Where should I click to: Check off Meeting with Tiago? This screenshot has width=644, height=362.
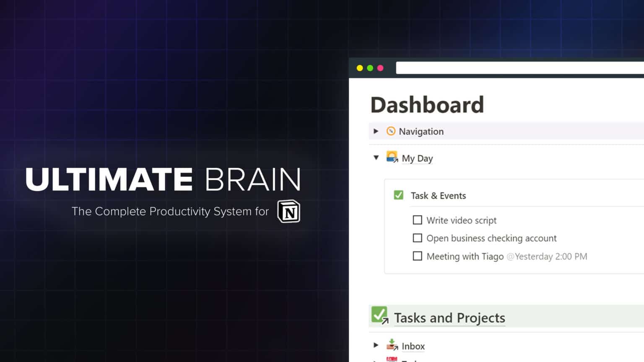tap(417, 256)
